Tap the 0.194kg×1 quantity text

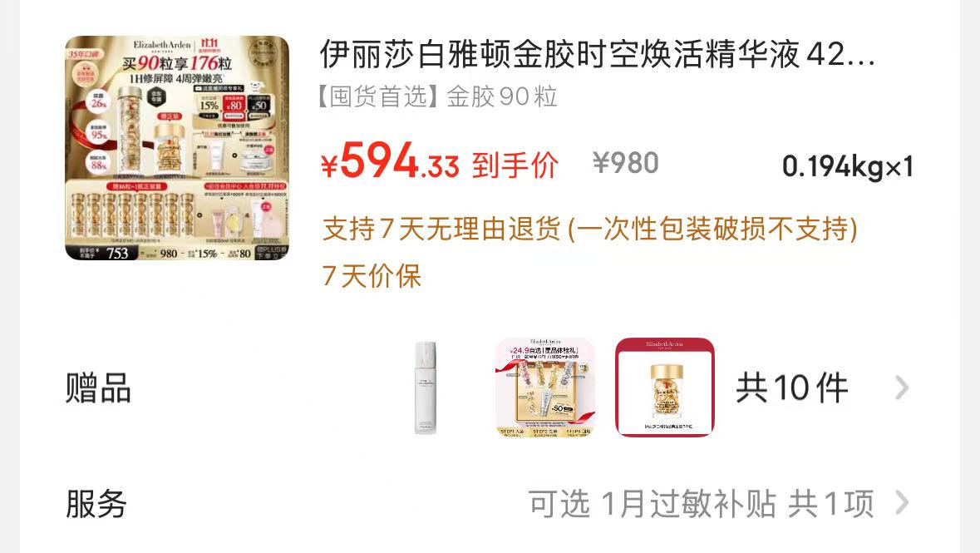[x=848, y=166]
